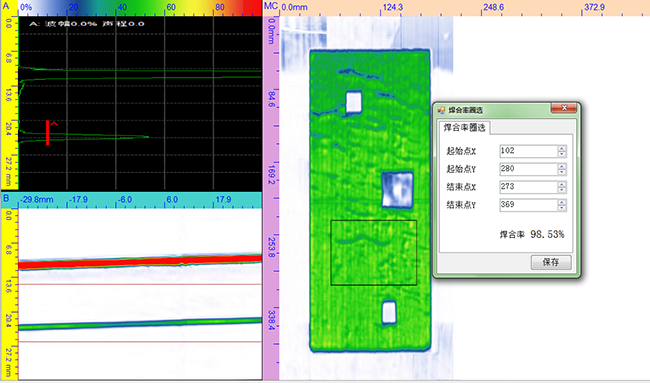Decrease 结束点X with down arrow
Viewport: 650px width, 383px height.
[562, 190]
